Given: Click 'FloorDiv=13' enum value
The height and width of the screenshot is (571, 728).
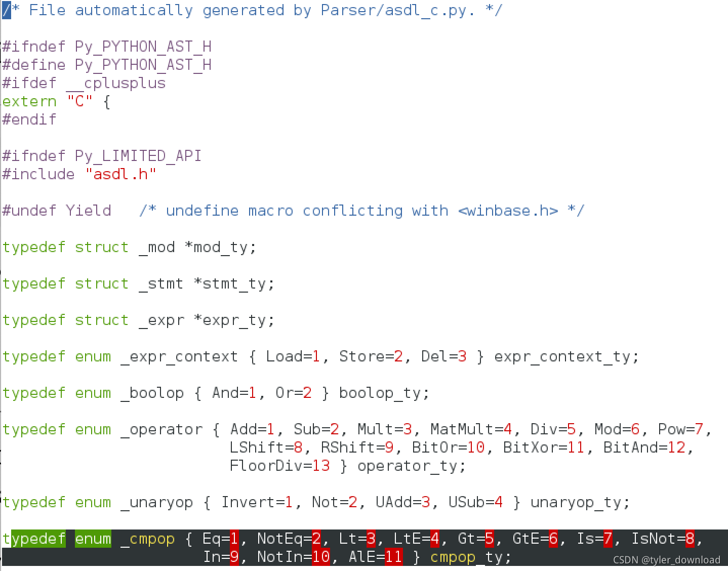Looking at the screenshot, I should (279, 466).
